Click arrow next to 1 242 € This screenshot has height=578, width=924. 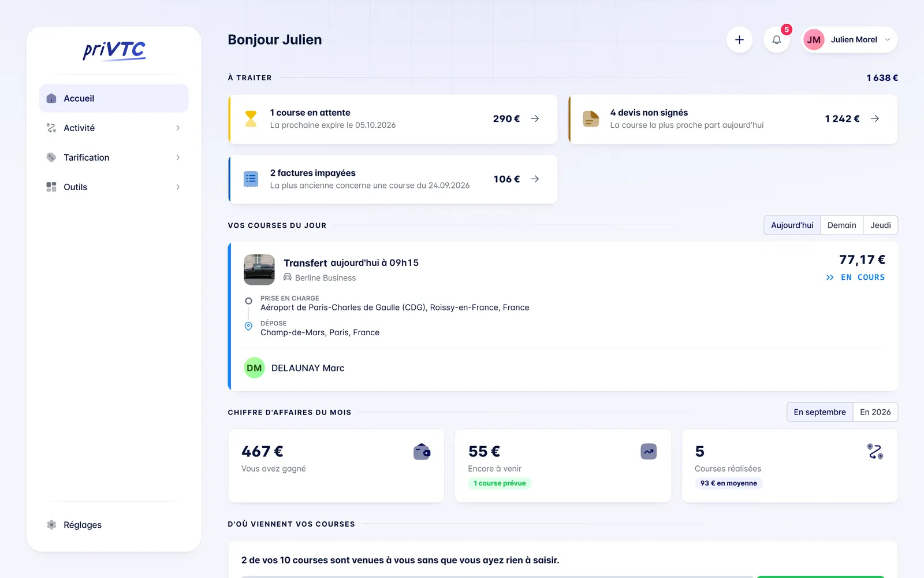point(875,118)
